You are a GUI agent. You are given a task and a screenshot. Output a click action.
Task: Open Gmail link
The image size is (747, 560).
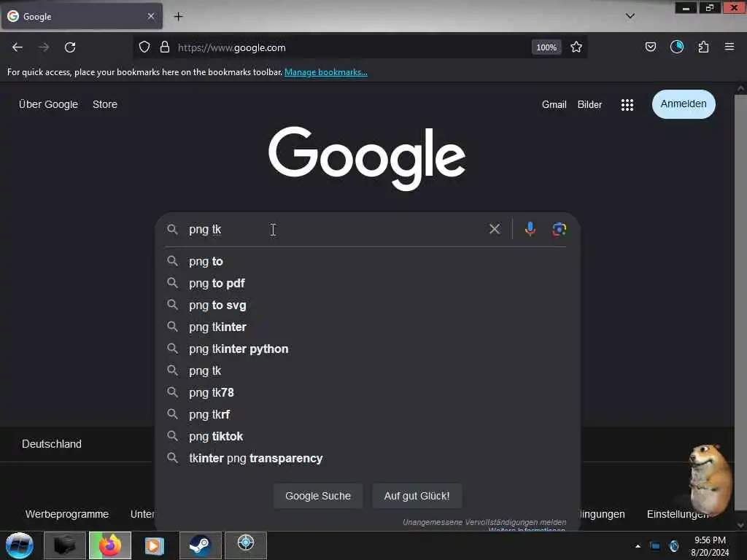point(554,105)
